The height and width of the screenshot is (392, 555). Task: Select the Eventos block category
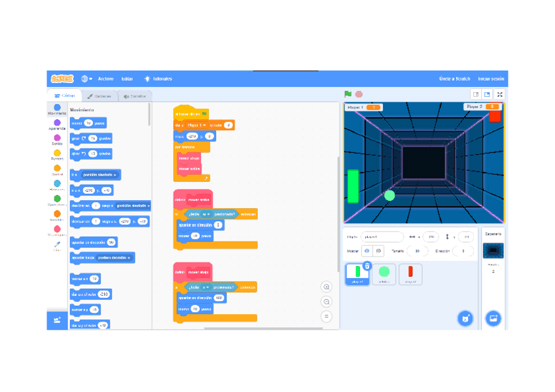click(x=57, y=155)
